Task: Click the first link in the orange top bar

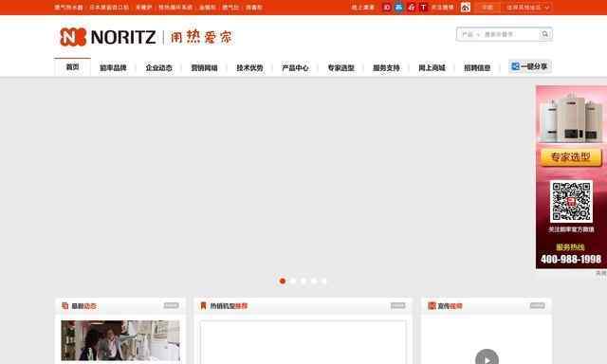Action: point(68,8)
